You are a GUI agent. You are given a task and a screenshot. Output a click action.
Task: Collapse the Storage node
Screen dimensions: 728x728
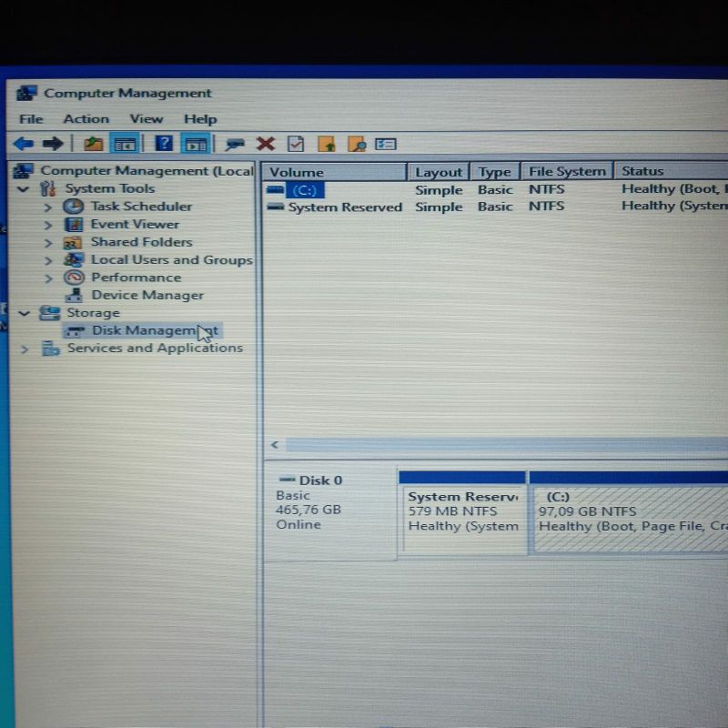click(24, 313)
